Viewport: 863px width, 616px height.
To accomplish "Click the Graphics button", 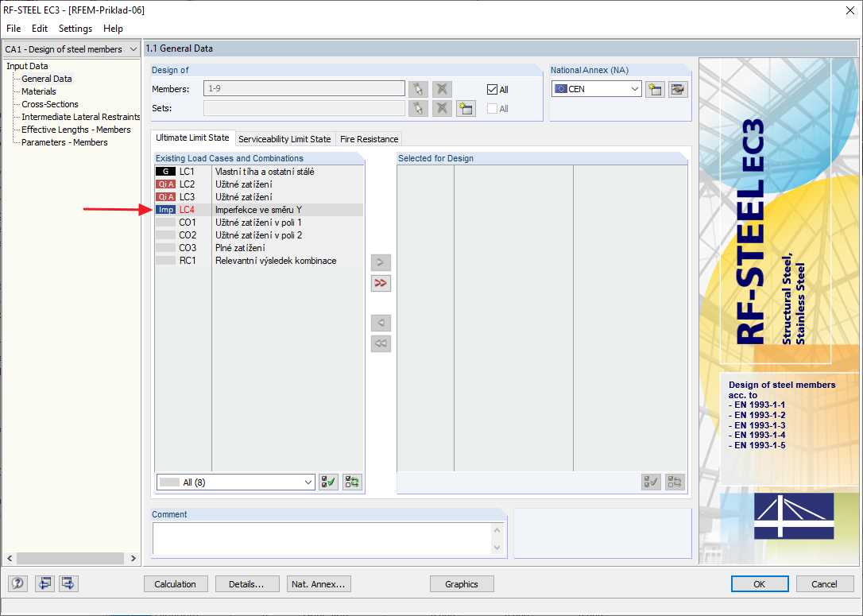I will click(x=461, y=584).
